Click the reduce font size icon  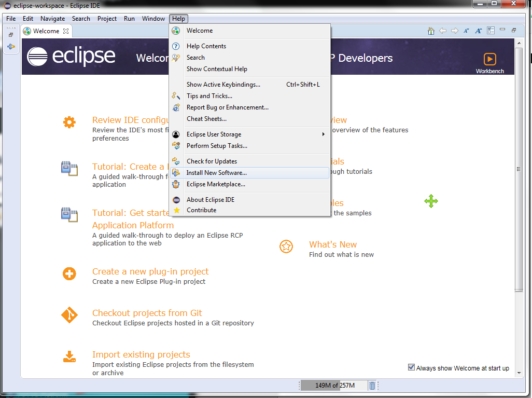click(467, 31)
